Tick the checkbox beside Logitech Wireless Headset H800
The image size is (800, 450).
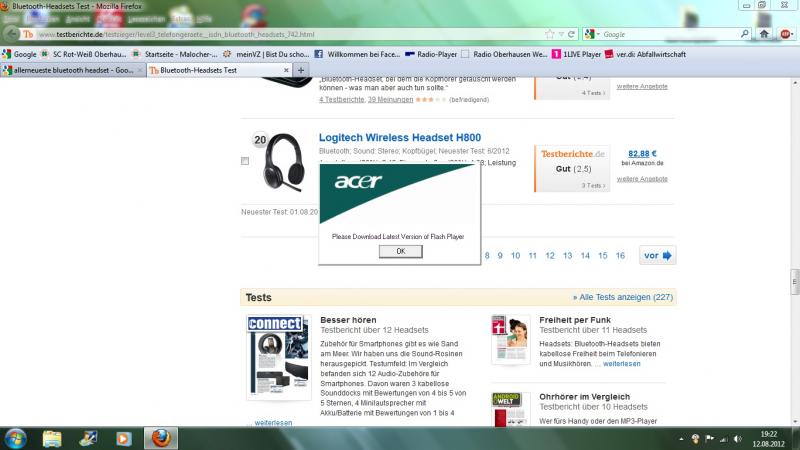coord(246,161)
